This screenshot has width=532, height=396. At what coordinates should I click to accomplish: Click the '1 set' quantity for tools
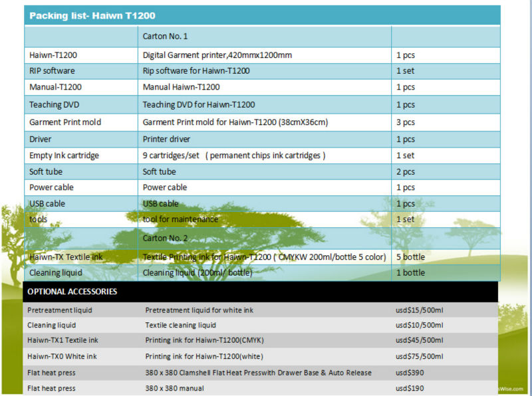pos(405,219)
